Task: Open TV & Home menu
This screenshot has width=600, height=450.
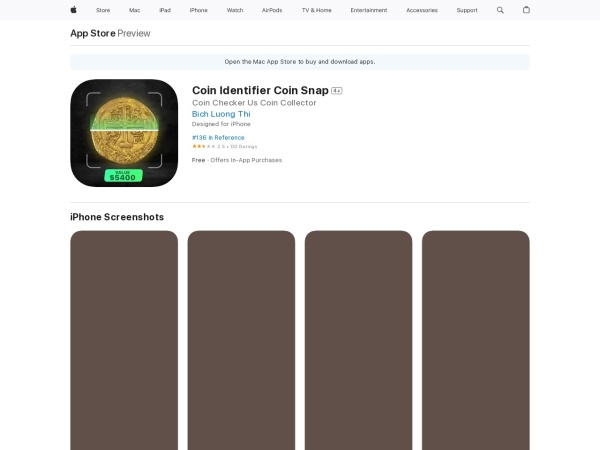Action: 316,10
